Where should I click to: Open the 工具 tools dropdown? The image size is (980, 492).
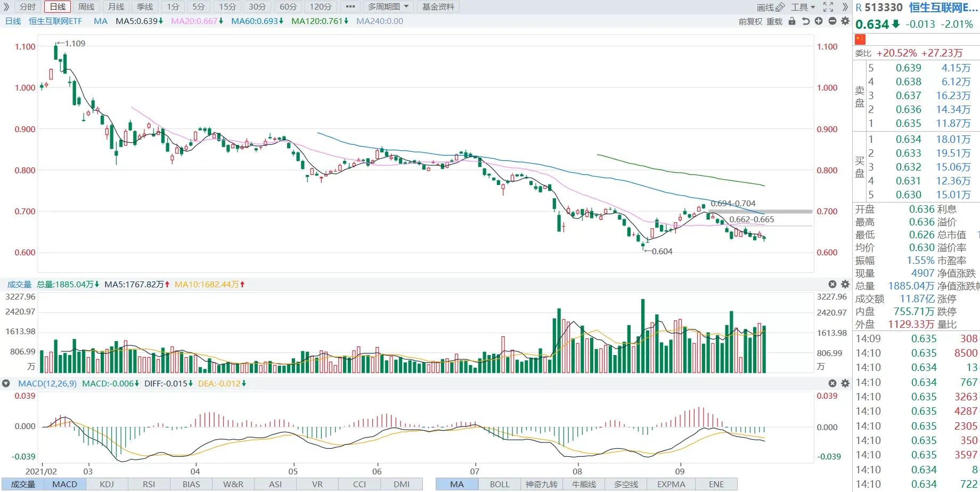click(x=803, y=7)
